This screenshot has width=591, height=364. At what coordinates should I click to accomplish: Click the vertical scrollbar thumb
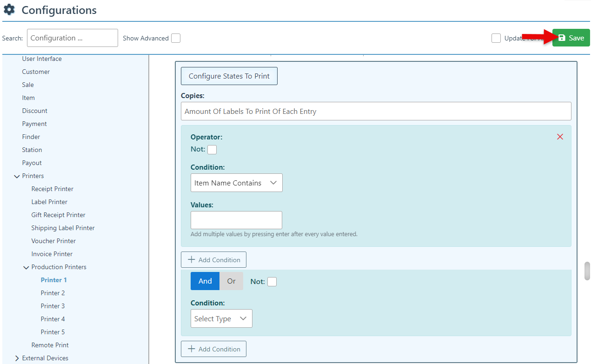tap(587, 271)
